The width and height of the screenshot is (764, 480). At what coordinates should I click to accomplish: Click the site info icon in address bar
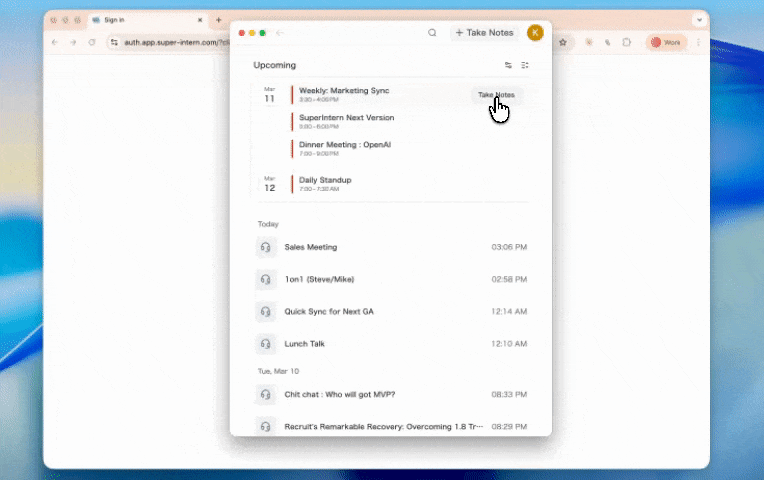(x=114, y=42)
